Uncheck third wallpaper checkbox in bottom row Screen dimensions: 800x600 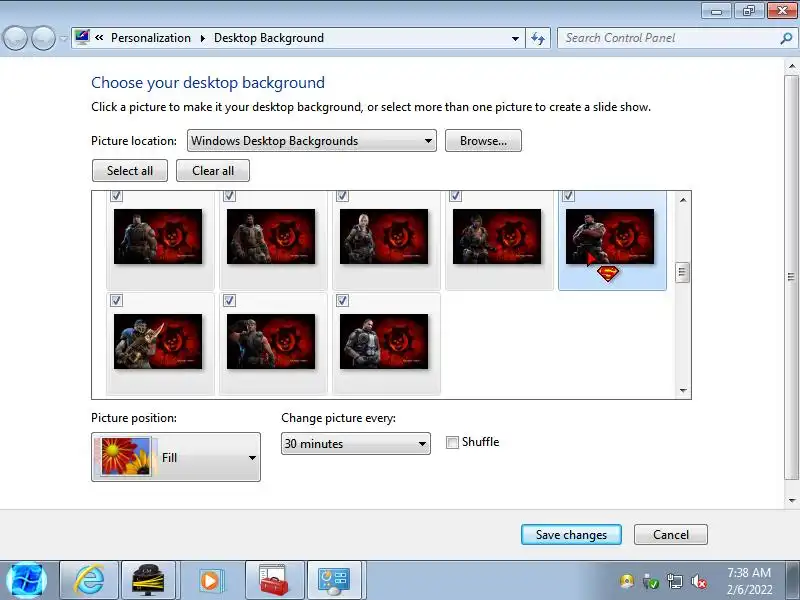[342, 301]
